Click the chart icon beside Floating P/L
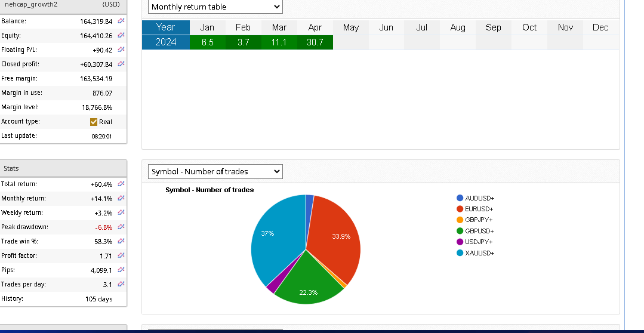 click(x=121, y=50)
